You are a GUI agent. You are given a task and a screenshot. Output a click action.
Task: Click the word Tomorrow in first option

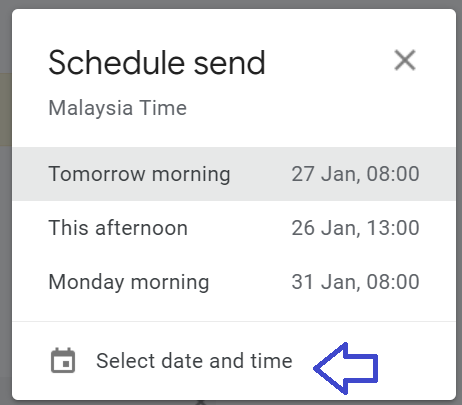pos(97,174)
